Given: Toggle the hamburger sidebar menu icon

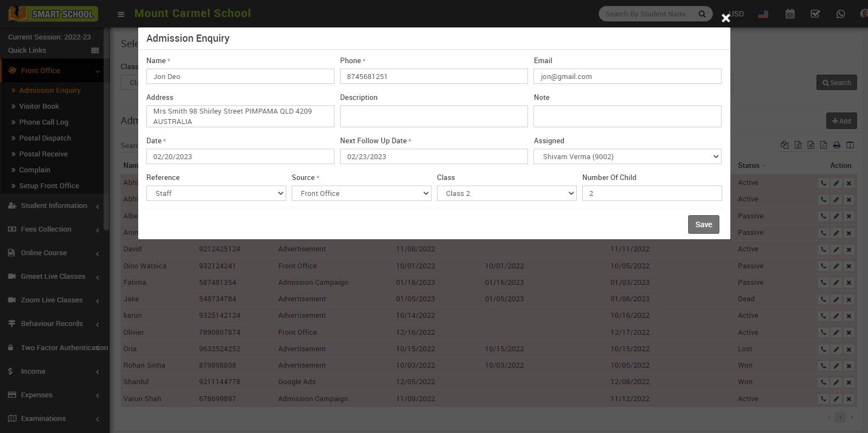Looking at the screenshot, I should coord(121,14).
